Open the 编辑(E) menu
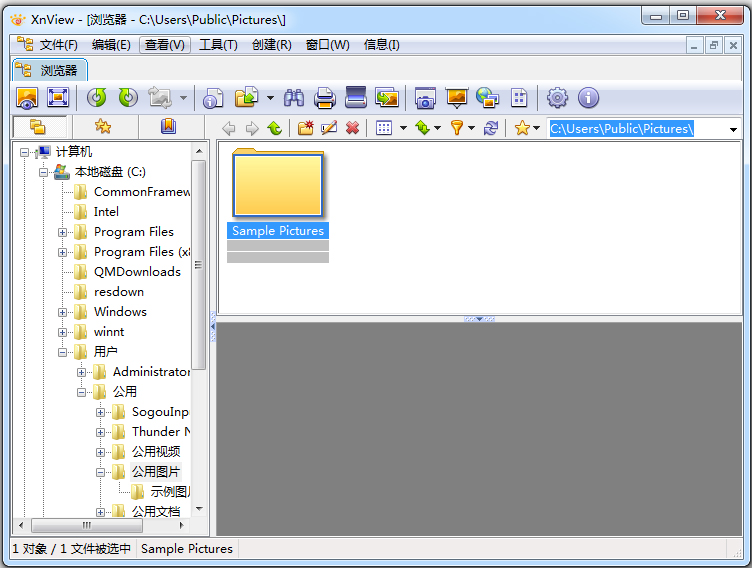The image size is (752, 568). [111, 45]
